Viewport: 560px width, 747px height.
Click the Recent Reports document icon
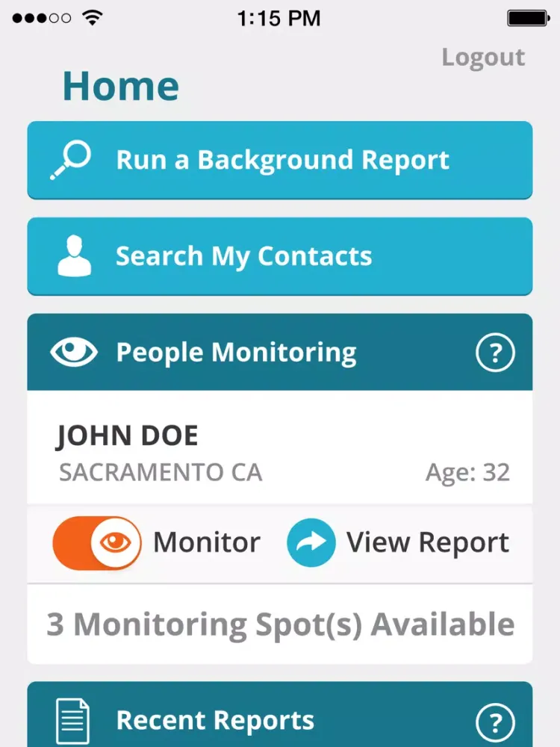pyautogui.click(x=73, y=721)
